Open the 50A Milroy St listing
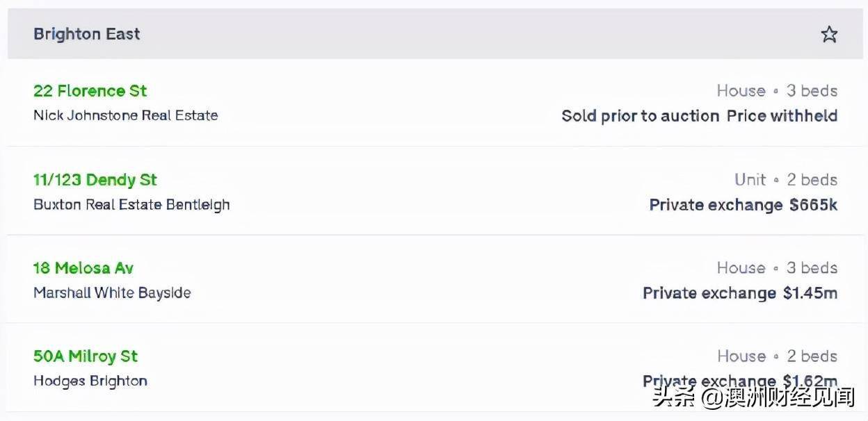Viewport: 868px width, 421px height. (86, 356)
